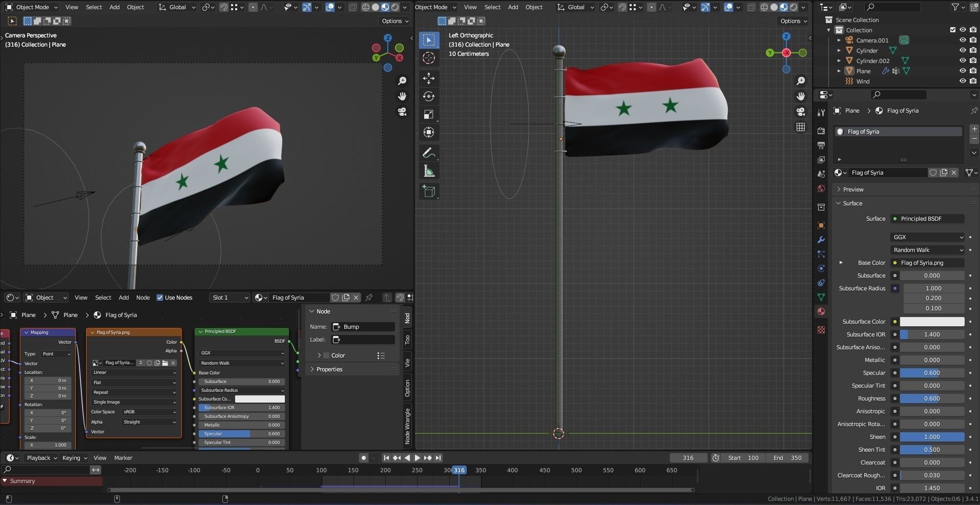Switch to Rendered viewport shading

click(394, 7)
